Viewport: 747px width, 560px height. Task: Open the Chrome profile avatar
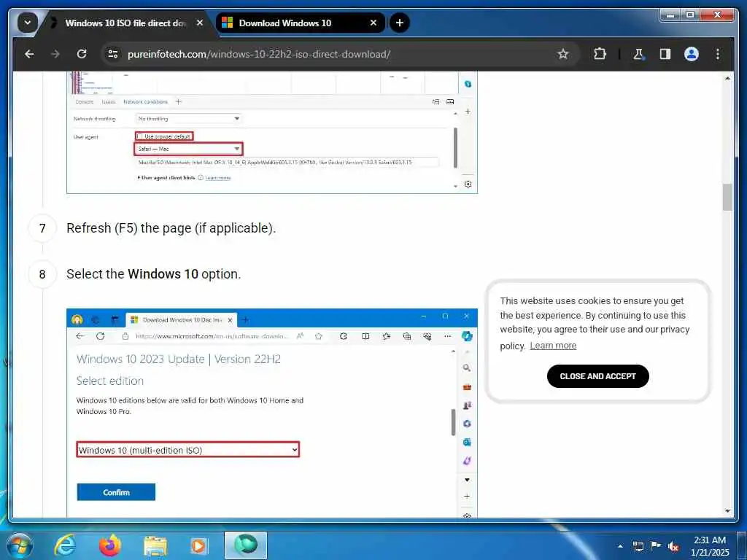tap(692, 54)
